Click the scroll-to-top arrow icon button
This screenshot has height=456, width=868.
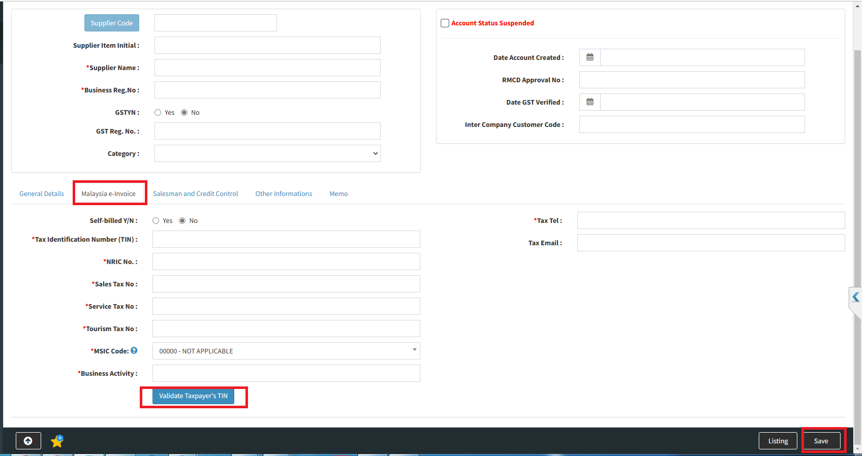click(28, 441)
